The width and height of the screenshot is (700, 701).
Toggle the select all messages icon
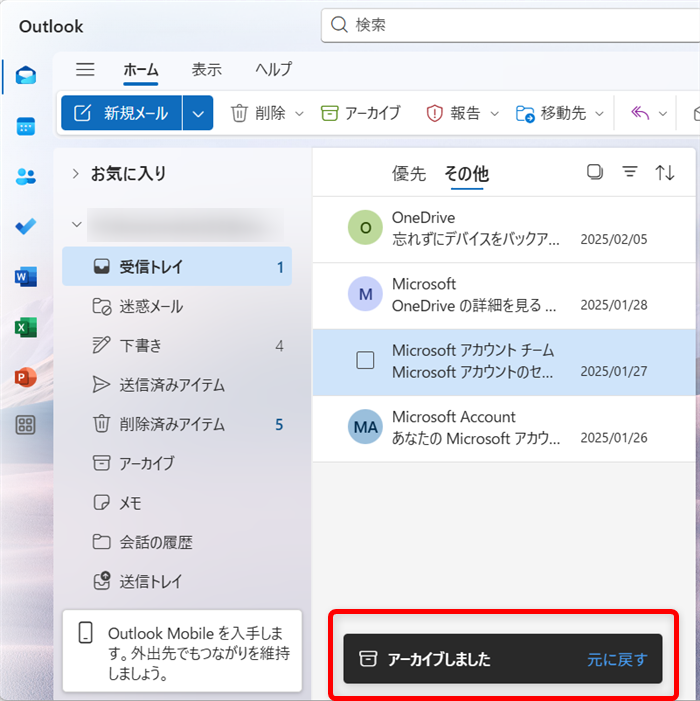[x=595, y=172]
